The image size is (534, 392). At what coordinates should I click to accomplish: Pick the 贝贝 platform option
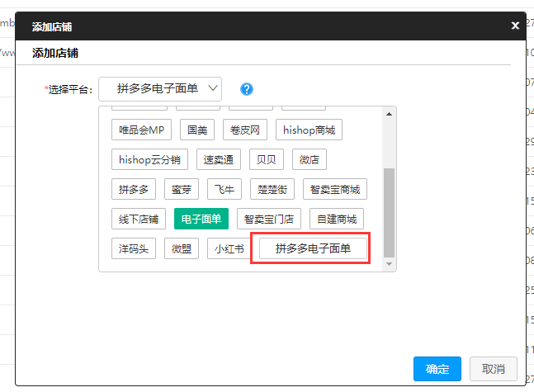click(267, 159)
